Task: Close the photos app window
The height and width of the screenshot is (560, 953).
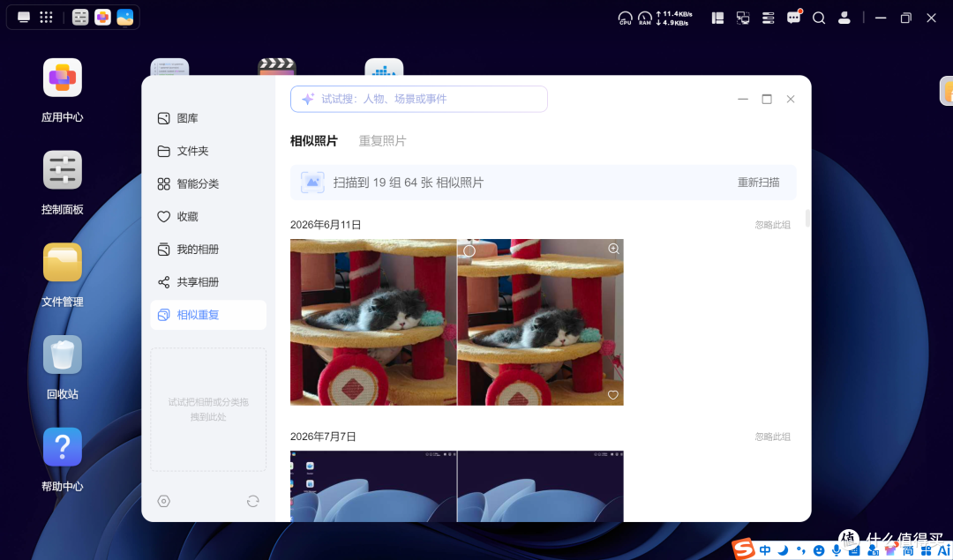Action: coord(791,99)
